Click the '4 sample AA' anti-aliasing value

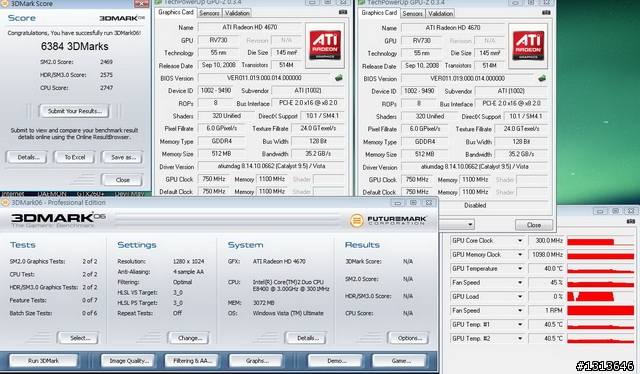[x=188, y=272]
